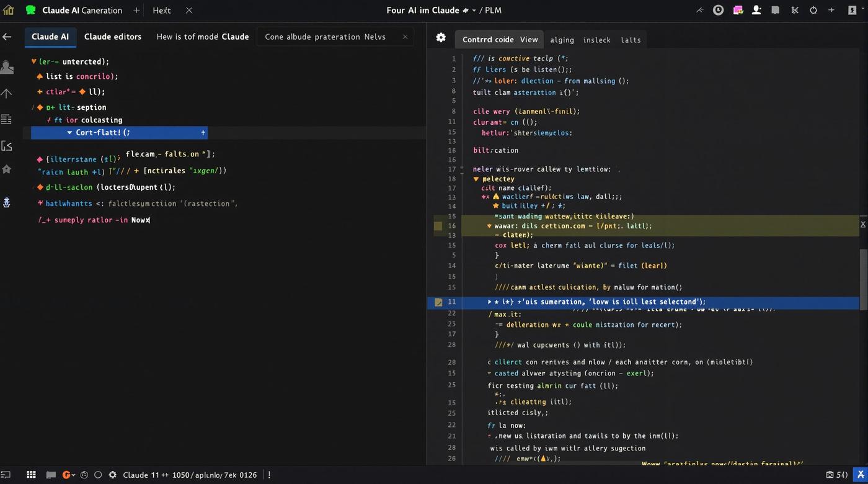Collapse the pelectey section in the code editor
The width and height of the screenshot is (868, 484).
(476, 178)
